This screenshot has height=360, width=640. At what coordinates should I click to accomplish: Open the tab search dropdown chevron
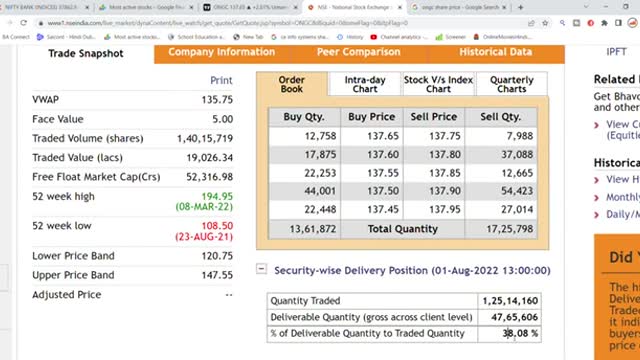[x=586, y=7]
